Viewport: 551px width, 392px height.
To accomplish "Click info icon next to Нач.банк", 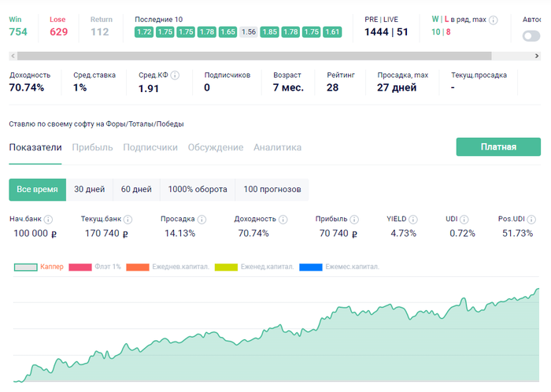I will click(49, 219).
